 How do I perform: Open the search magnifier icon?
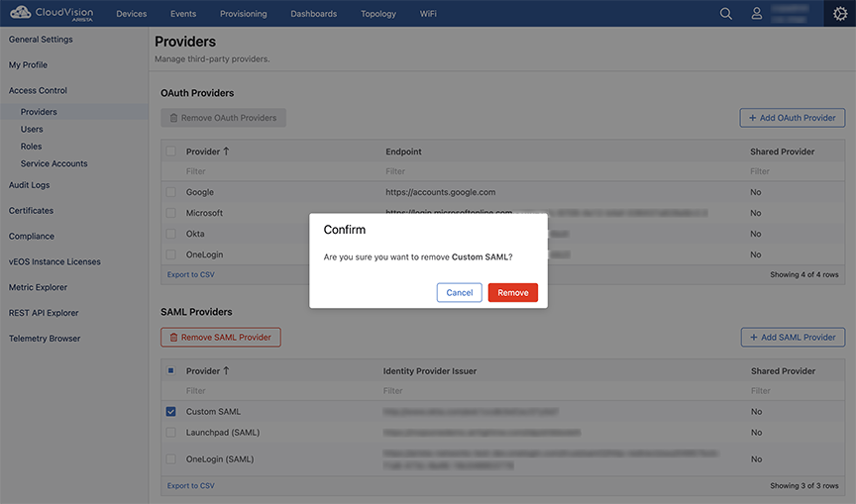pos(725,14)
